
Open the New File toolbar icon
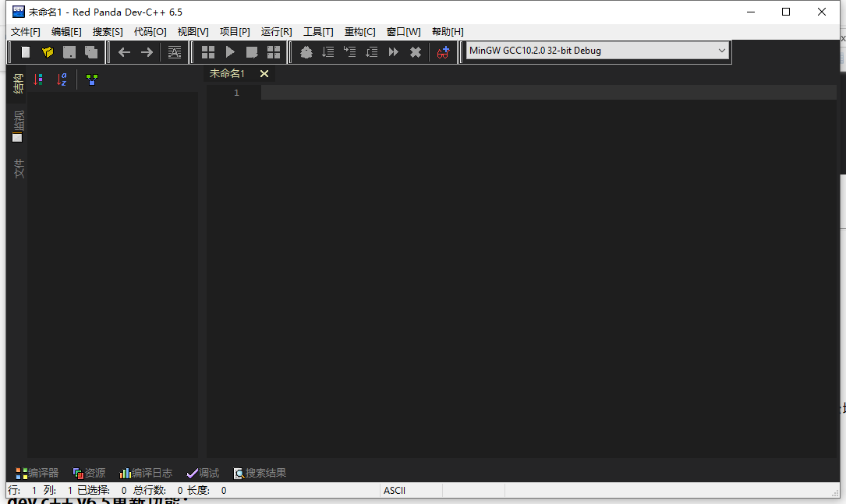(x=25, y=52)
